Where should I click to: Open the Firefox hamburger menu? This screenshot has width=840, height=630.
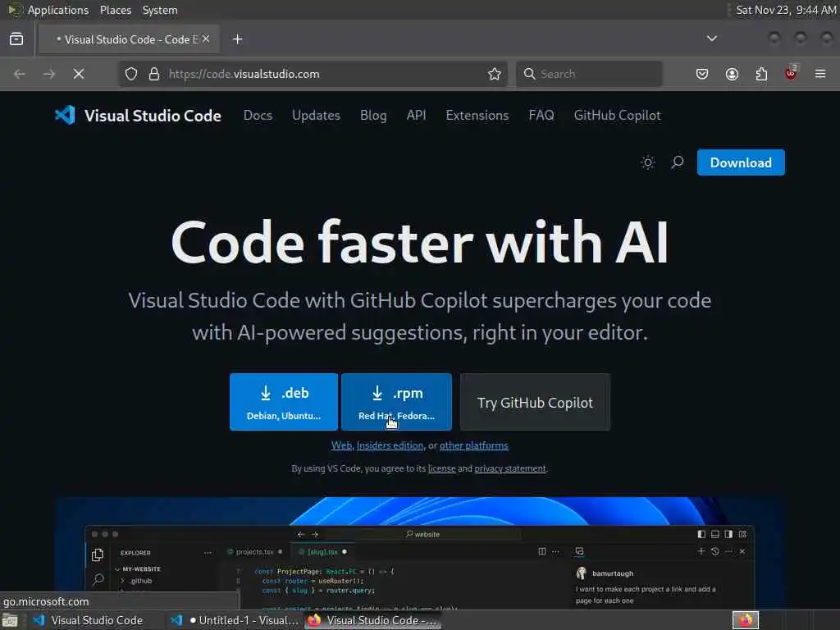coord(820,74)
